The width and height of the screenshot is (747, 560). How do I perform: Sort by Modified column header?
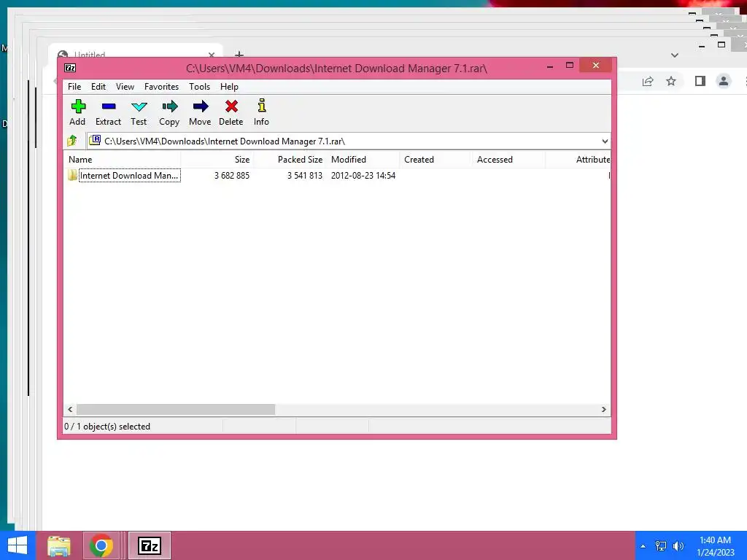coord(363,160)
